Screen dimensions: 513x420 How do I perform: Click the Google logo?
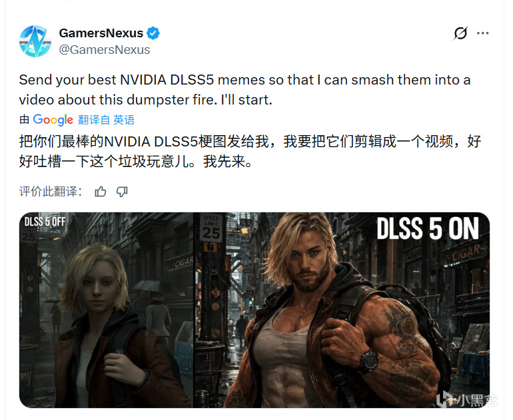pyautogui.click(x=53, y=120)
